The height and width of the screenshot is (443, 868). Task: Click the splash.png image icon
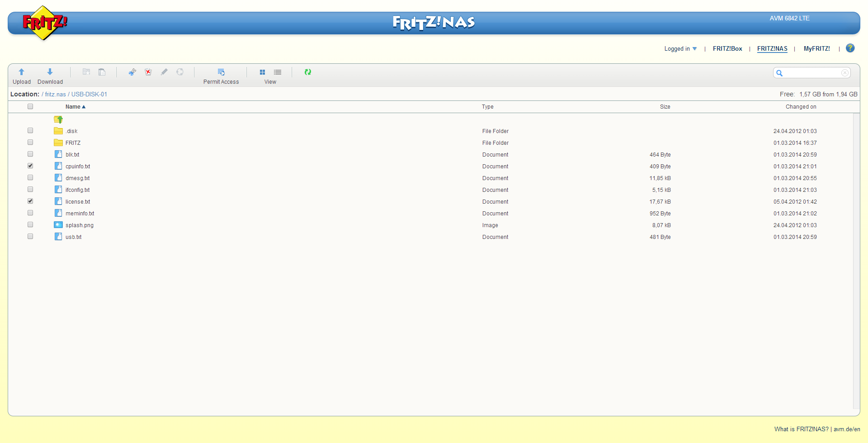tap(58, 225)
